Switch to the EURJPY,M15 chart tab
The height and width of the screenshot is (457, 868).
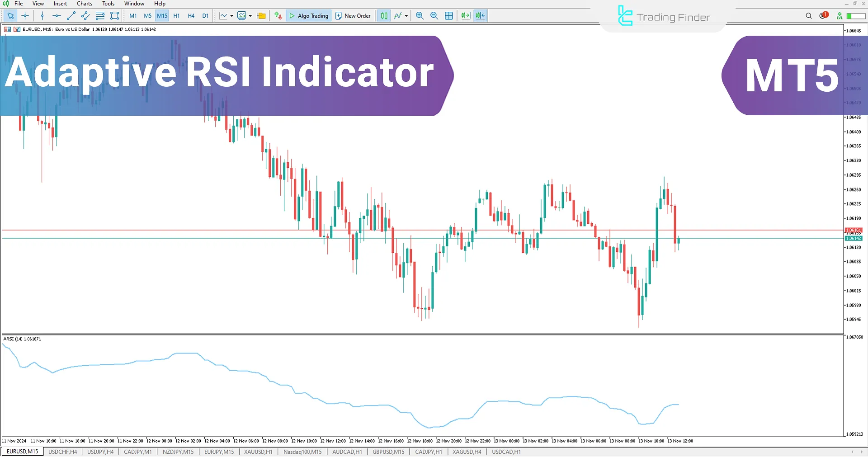pyautogui.click(x=219, y=452)
